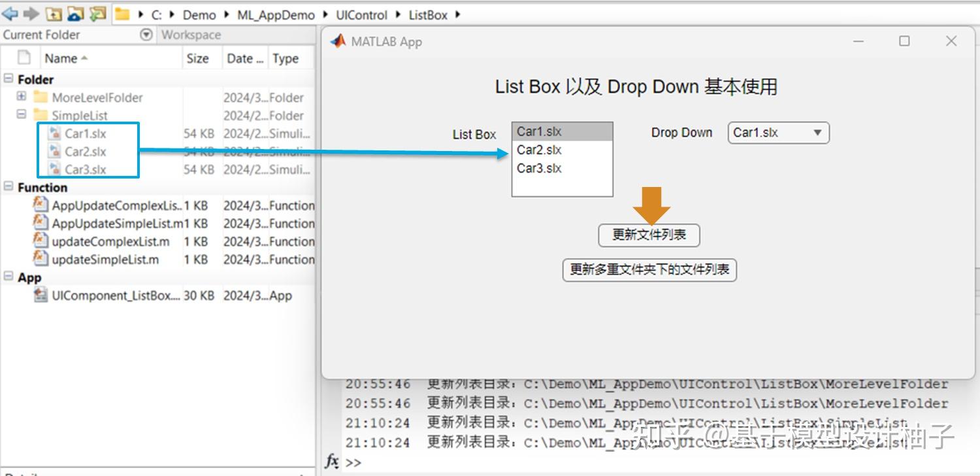Image resolution: width=980 pixels, height=476 pixels.
Task: Collapse the SimpleList folder
Action: click(x=22, y=115)
